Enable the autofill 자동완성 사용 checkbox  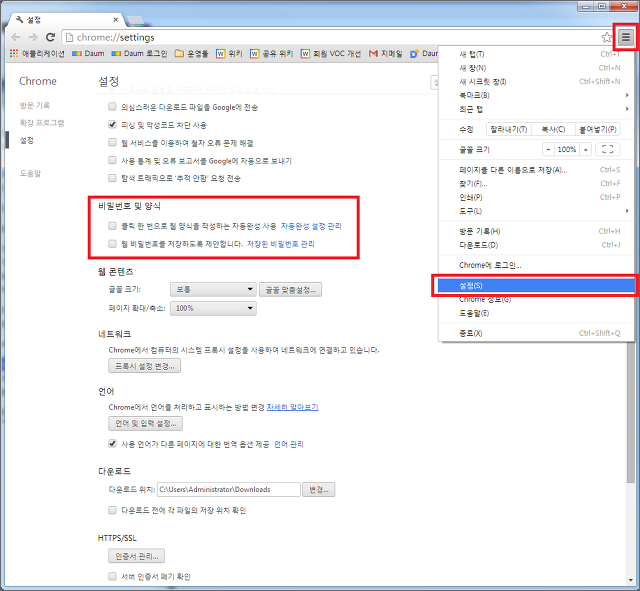click(112, 226)
